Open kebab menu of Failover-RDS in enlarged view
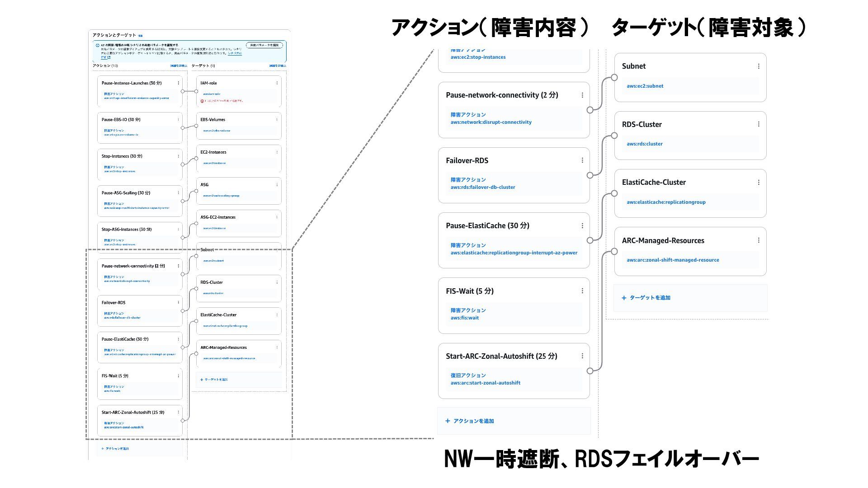This screenshot has width=868, height=488. (582, 160)
